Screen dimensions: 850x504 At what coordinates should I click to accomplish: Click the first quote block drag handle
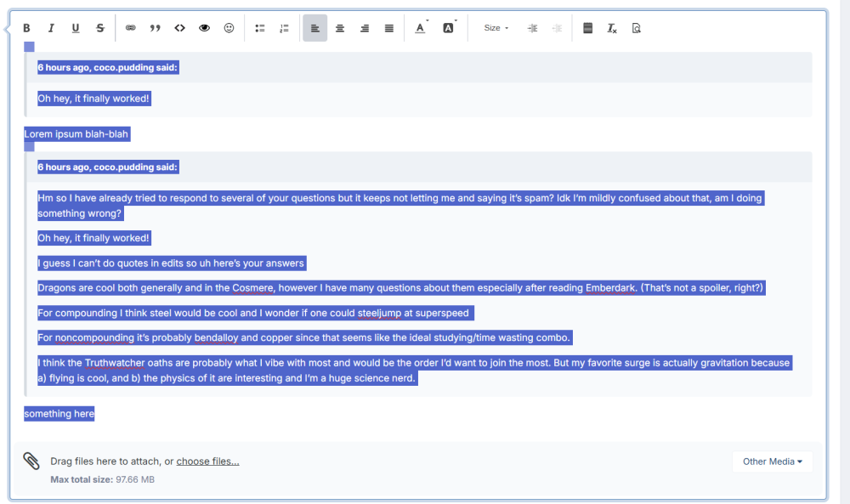[x=29, y=47]
